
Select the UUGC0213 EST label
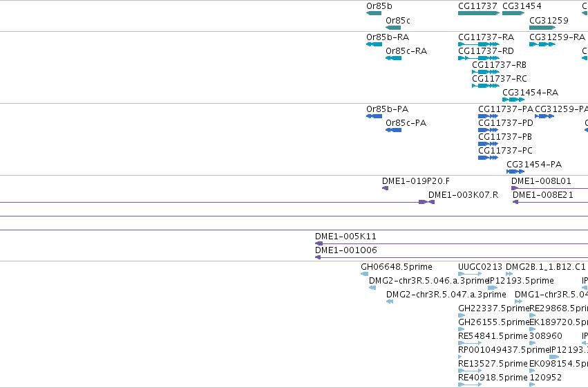tap(480, 267)
